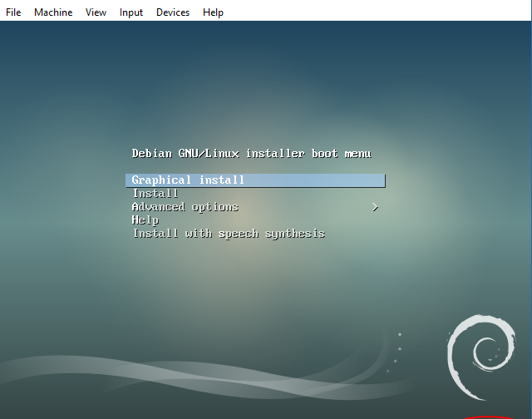Select Install with speech synthesis

229,234
